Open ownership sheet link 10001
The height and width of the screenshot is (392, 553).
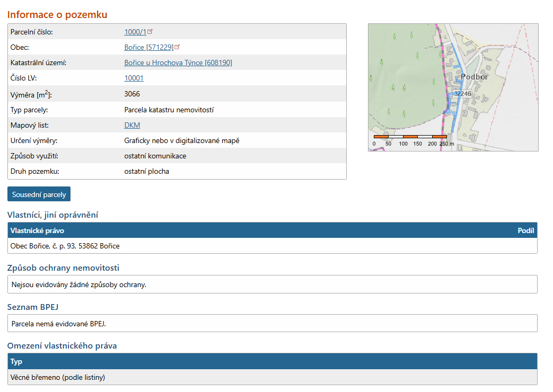point(134,78)
